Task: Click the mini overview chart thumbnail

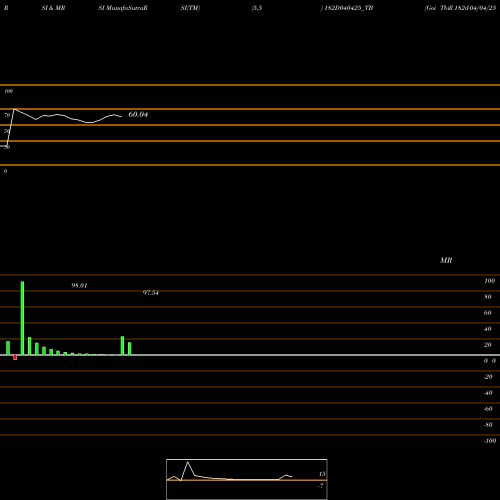Action: pos(247,479)
